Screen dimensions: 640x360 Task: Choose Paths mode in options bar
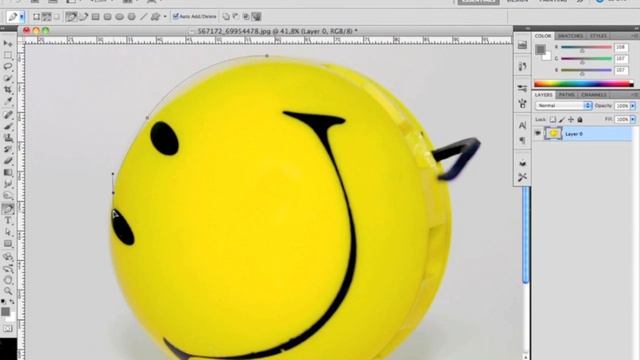tap(47, 17)
